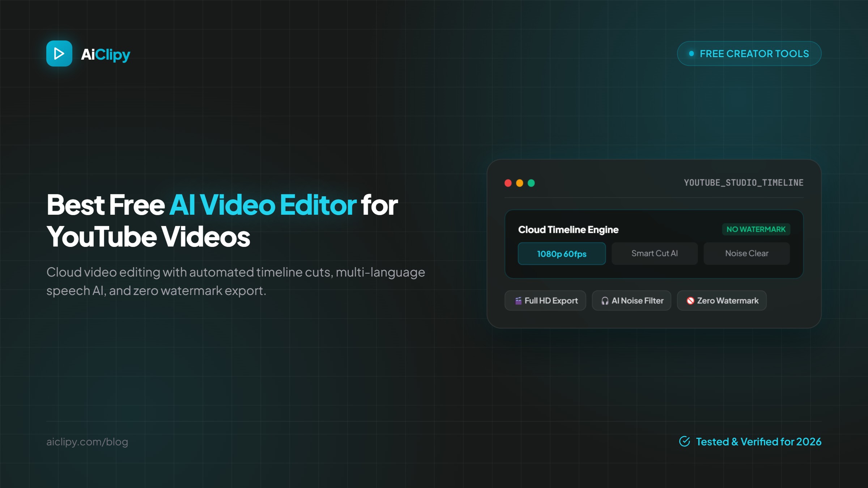The image size is (868, 488).
Task: Click the Cloud video editing subtitle paragraph
Action: pos(236,281)
